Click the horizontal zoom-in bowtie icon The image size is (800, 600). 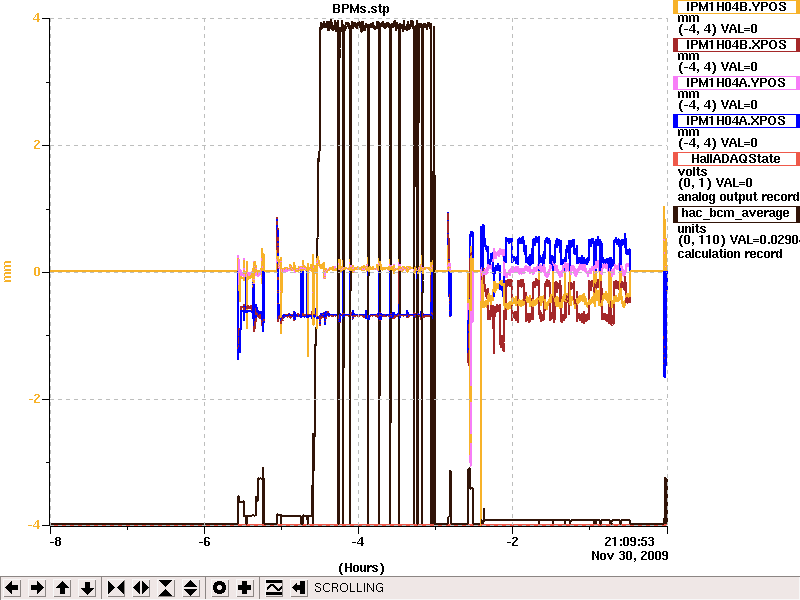click(116, 588)
